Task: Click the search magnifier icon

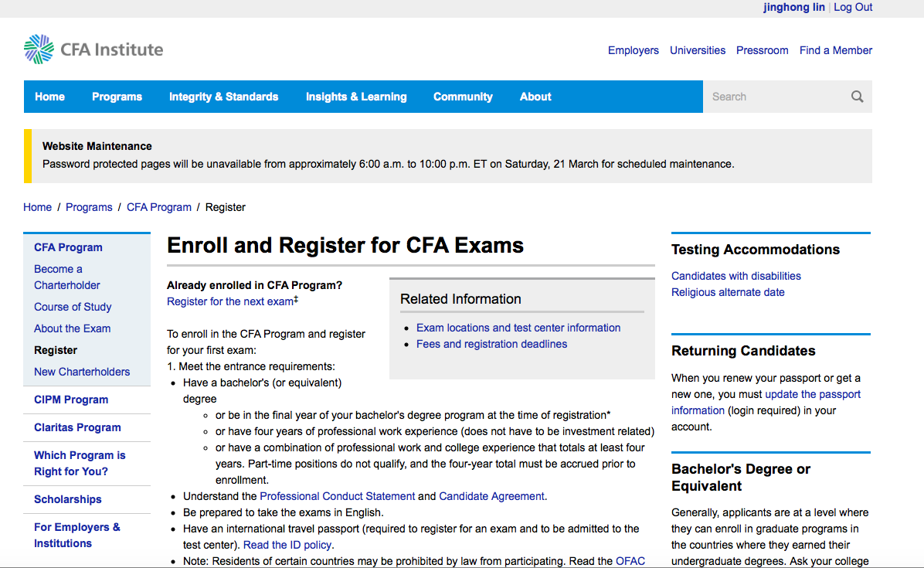Action: click(857, 97)
